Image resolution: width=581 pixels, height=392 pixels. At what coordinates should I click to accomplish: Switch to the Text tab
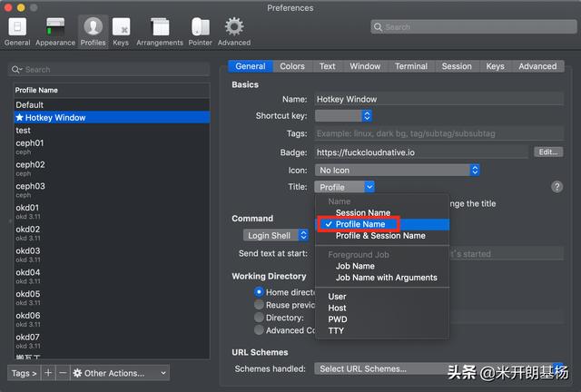(327, 66)
